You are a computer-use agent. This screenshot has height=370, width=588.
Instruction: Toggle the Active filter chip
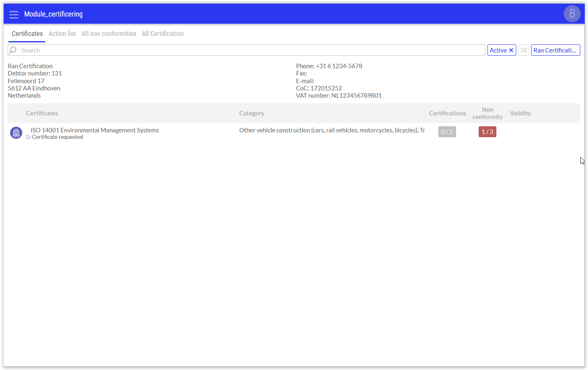[x=498, y=50]
